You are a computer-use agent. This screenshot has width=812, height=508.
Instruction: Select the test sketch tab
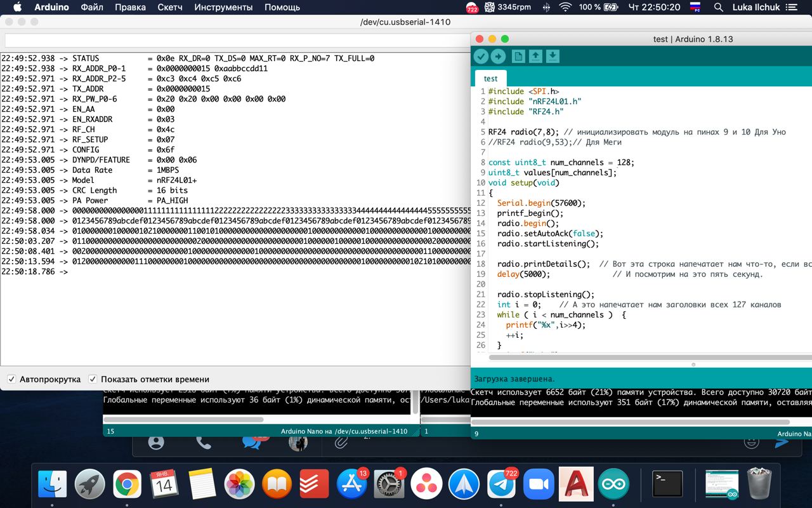coord(490,78)
